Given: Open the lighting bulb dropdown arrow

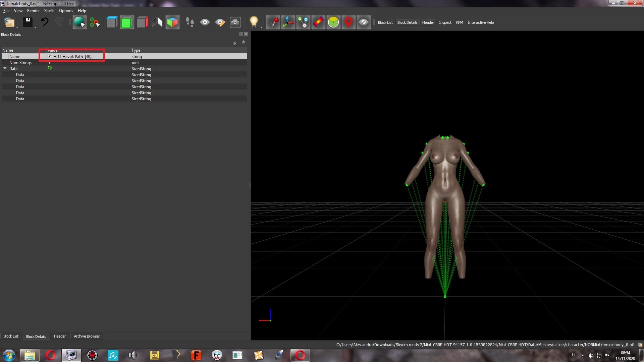Looking at the screenshot, I should click(x=261, y=27).
